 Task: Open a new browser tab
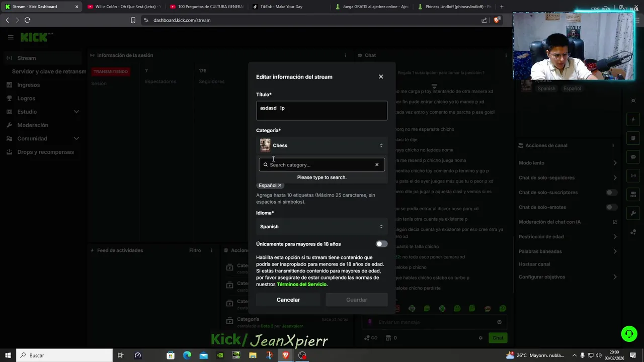click(502, 7)
